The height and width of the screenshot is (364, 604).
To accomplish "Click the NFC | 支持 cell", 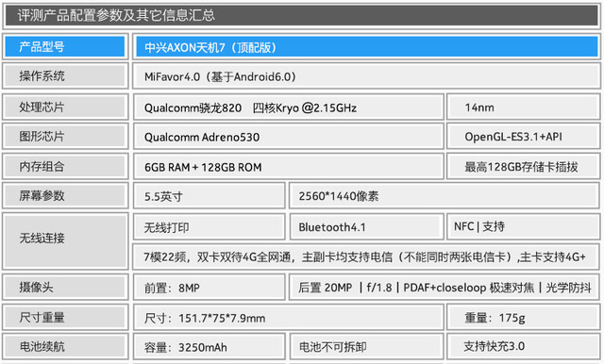I will pos(523,226).
